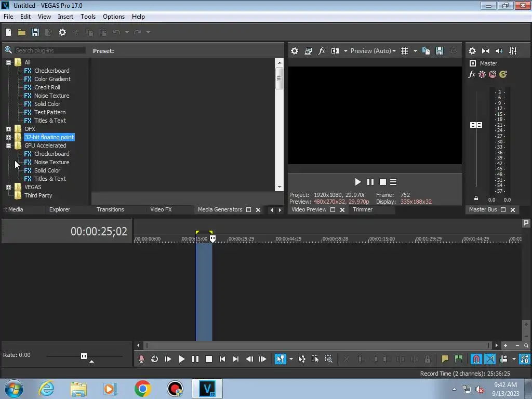The height and width of the screenshot is (399, 532).
Task: Select the Zoom Edit tool
Action: [328, 359]
